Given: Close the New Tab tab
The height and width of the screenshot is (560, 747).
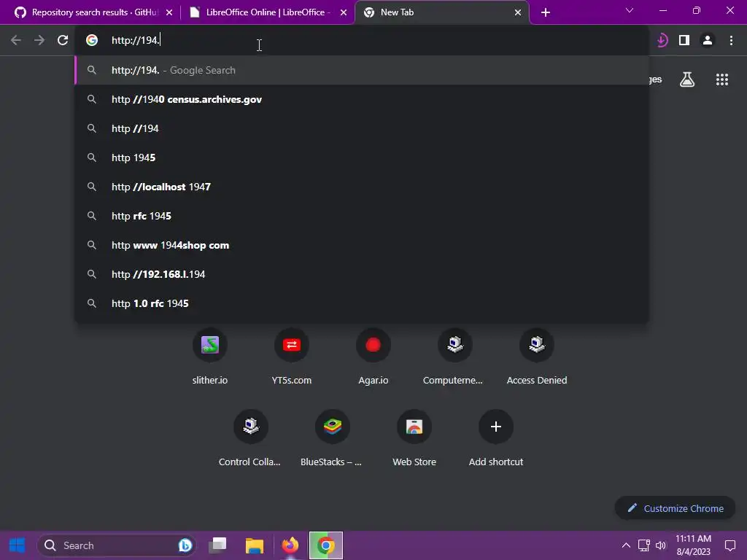Looking at the screenshot, I should click(x=518, y=12).
